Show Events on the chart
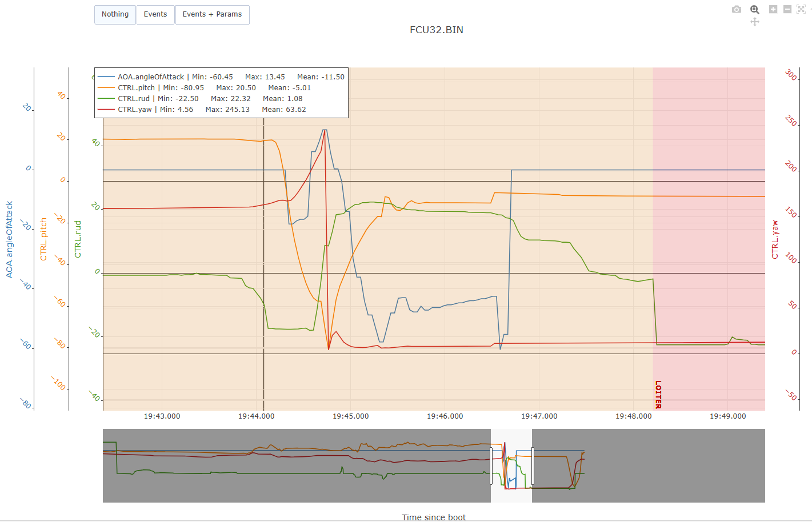Viewport: 812px width, 522px height. (155, 14)
